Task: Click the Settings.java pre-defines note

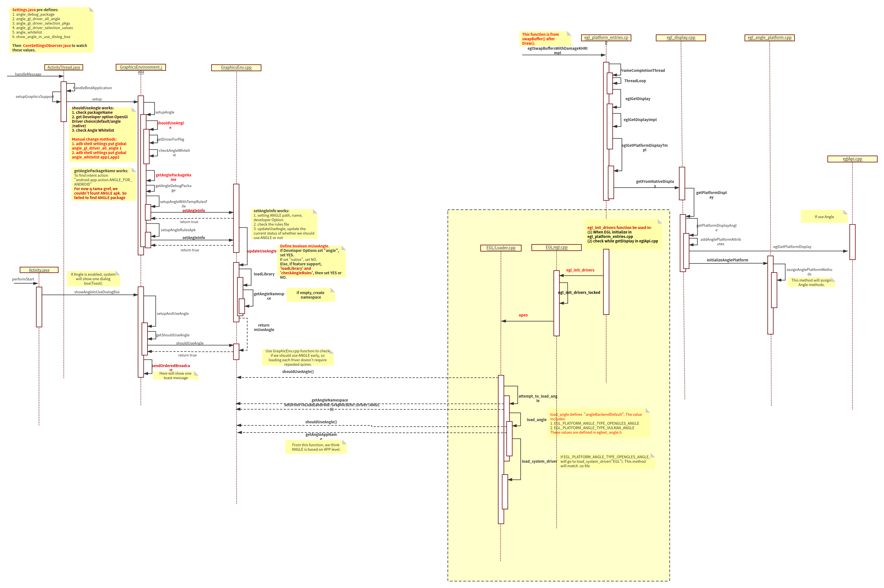Action: tap(52, 30)
